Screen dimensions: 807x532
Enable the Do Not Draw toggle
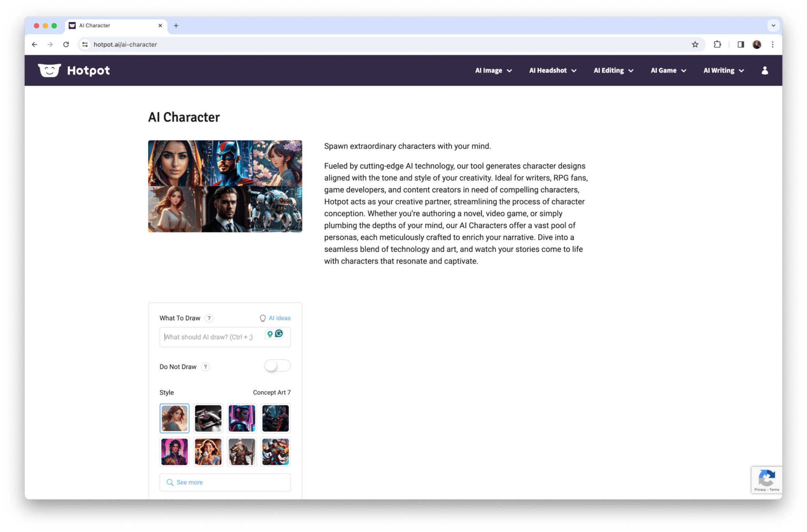[277, 366]
